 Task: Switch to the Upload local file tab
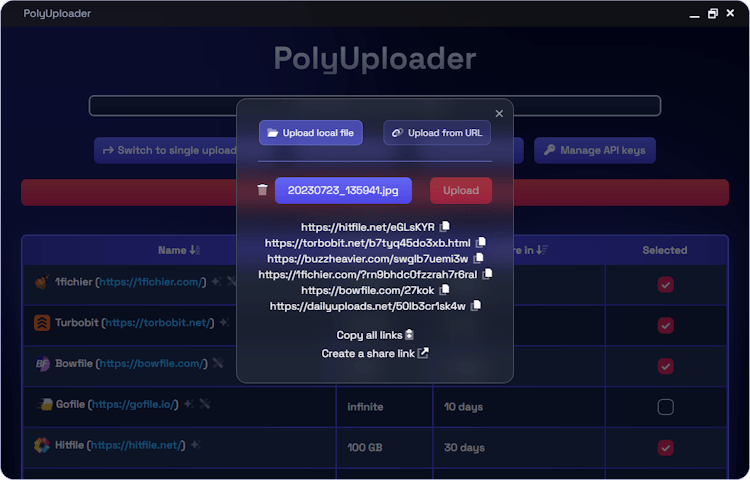311,132
